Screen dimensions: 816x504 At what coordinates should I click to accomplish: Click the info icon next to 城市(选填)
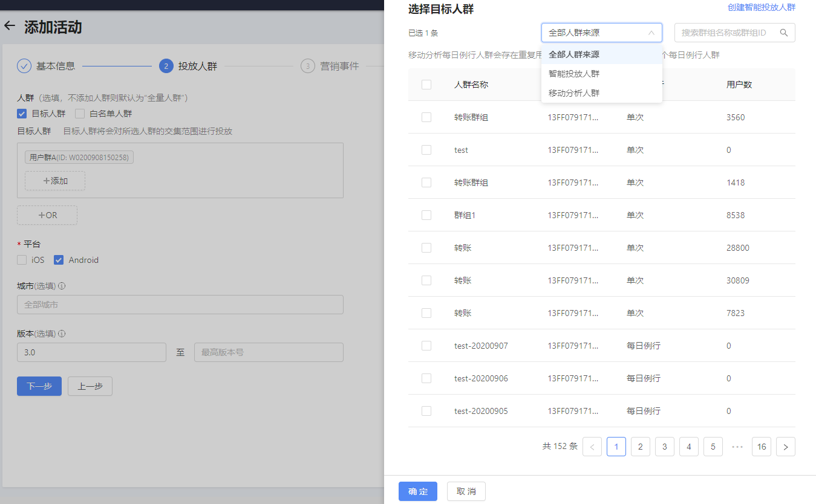[x=62, y=286]
